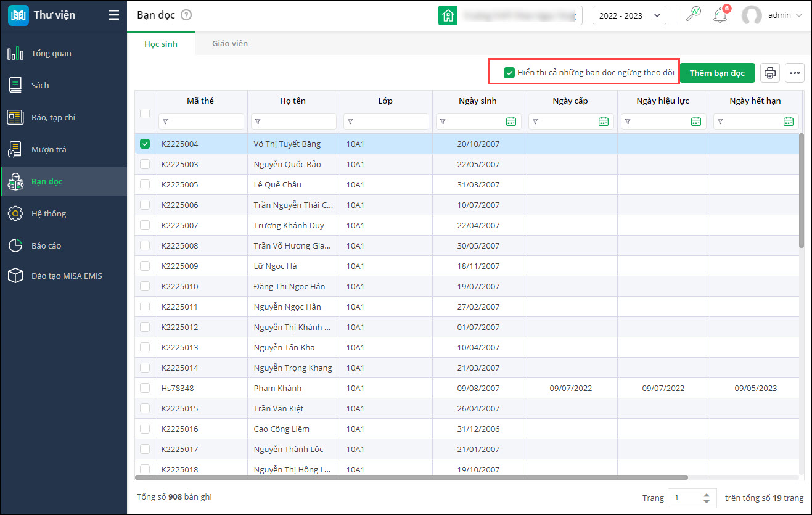Click the Thêm bạn đọc button
The width and height of the screenshot is (812, 515).
717,73
